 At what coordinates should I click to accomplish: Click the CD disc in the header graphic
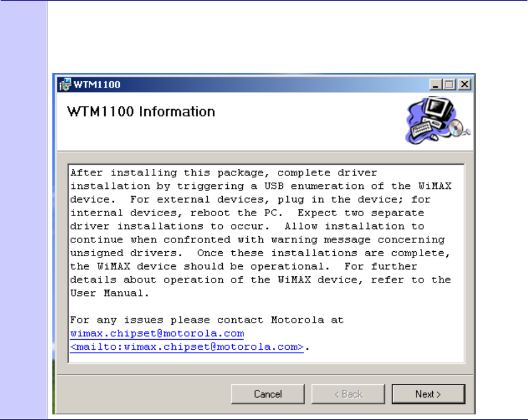pos(456,128)
